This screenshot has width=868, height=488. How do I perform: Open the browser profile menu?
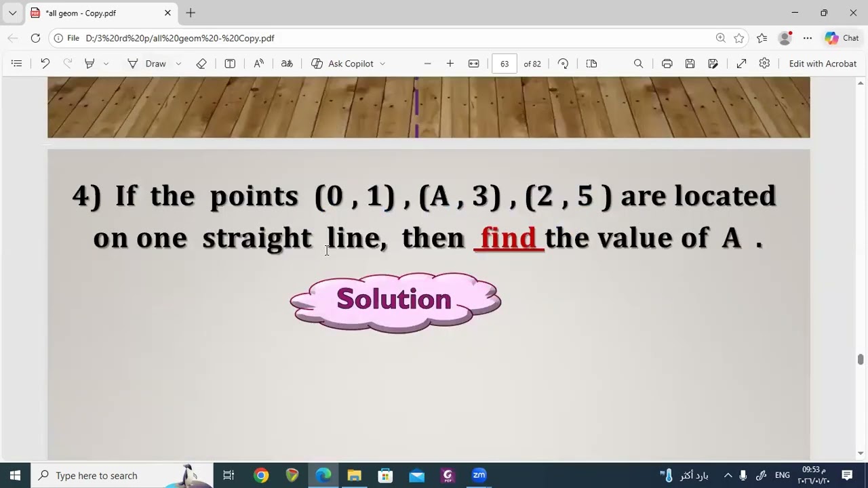(785, 38)
